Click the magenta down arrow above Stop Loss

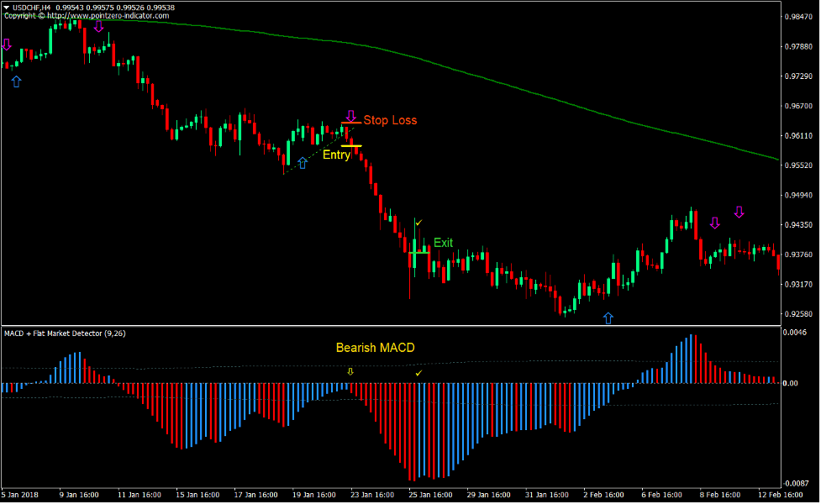click(351, 113)
